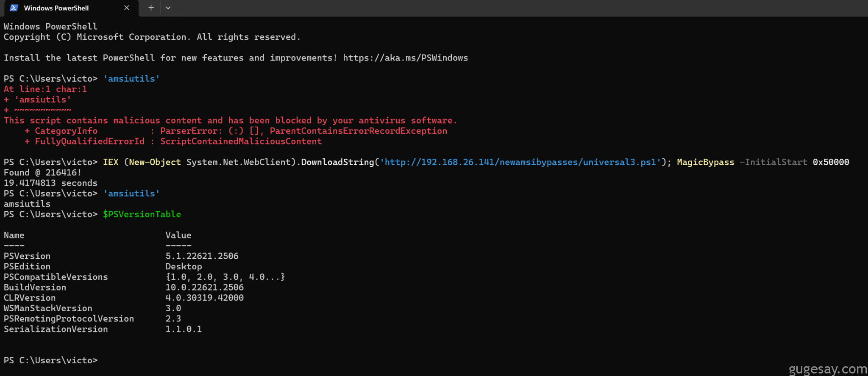Screen dimensions: 868x376
Task: Select the MagicBypass command name
Action: (706, 162)
